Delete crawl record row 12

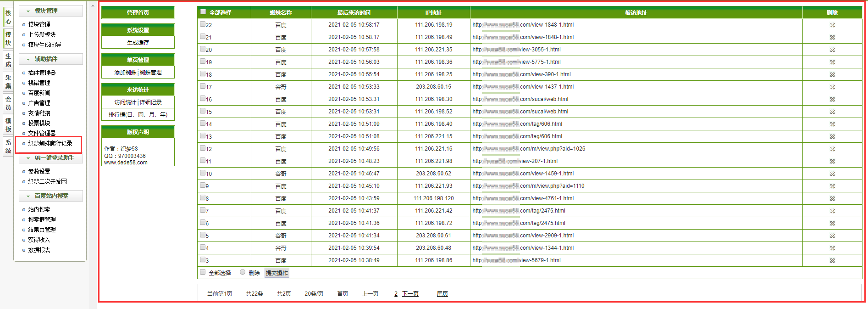point(832,149)
